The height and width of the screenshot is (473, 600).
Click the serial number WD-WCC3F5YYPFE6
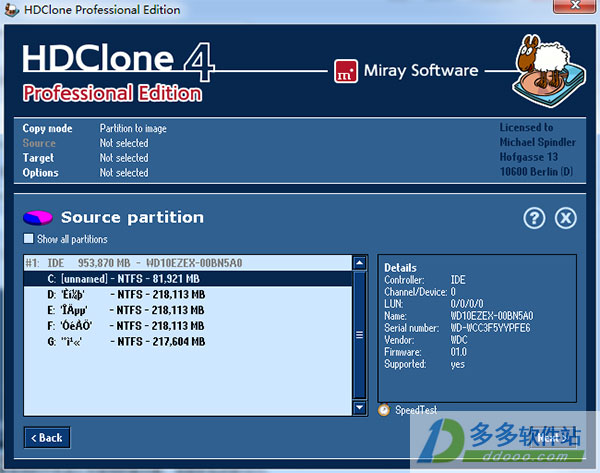tap(490, 328)
